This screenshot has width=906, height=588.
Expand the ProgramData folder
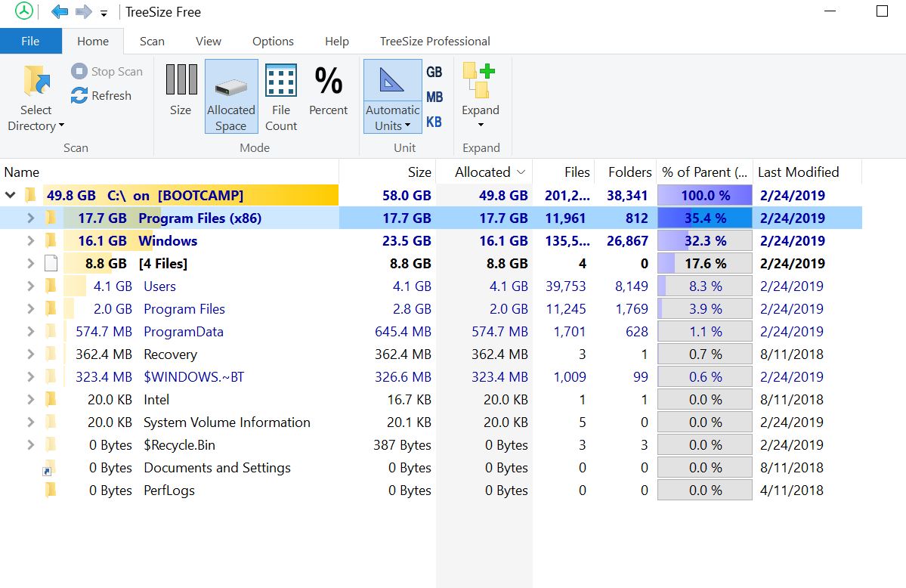point(31,331)
